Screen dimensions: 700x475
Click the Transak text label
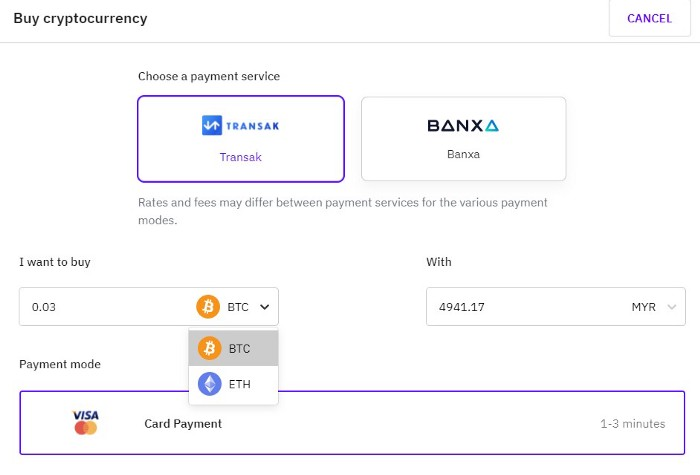pos(241,157)
